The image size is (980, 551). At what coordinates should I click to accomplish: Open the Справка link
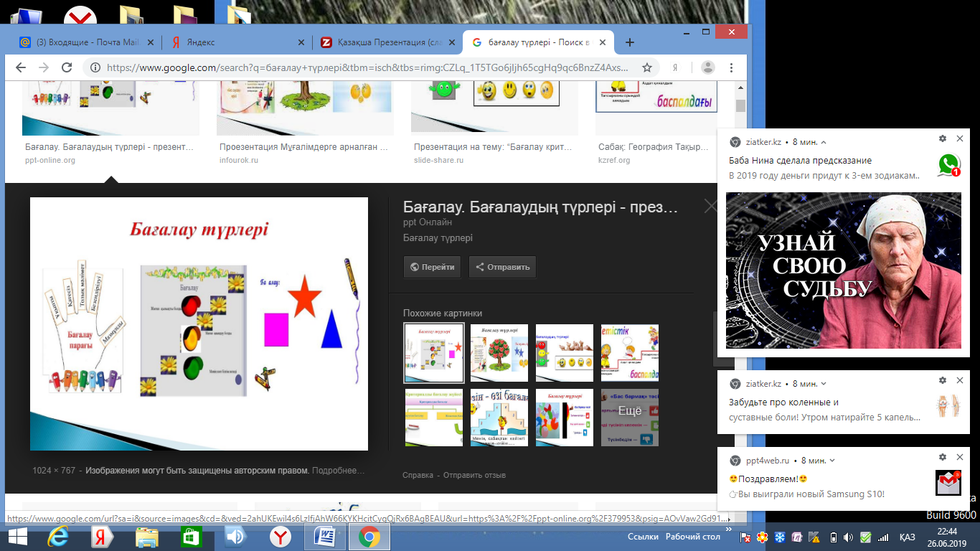click(x=418, y=475)
